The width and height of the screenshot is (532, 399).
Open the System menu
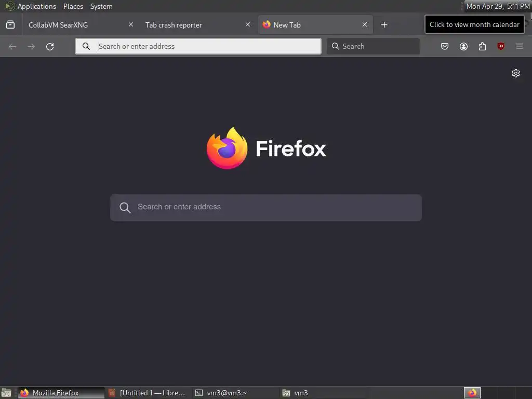101,6
